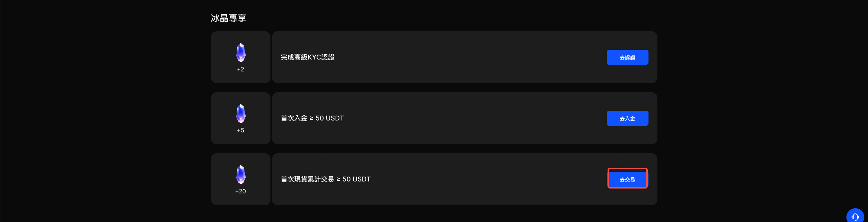Click the KYC verification task row card
Image resolution: width=868 pixels, height=222 pixels.
464,57
